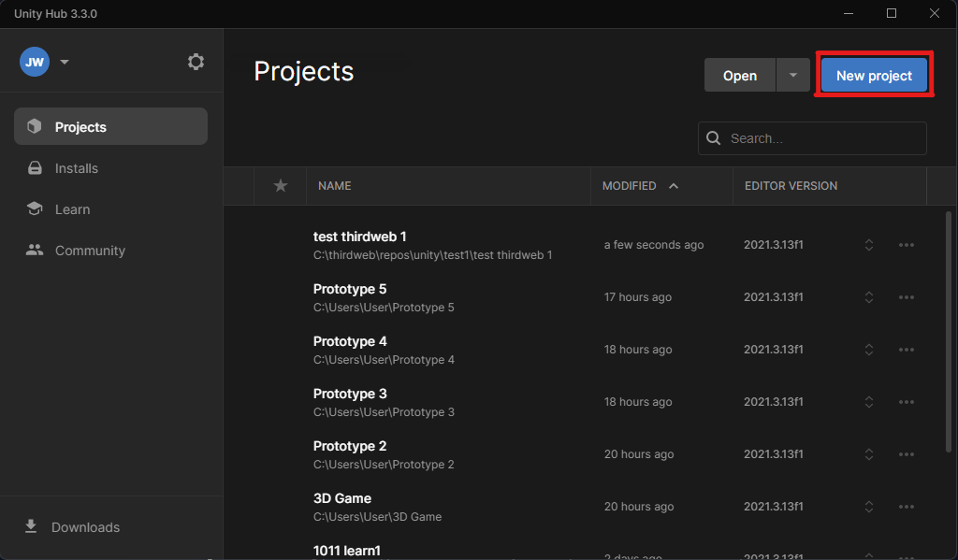The height and width of the screenshot is (560, 958).
Task: Click the star column header
Action: 280,186
